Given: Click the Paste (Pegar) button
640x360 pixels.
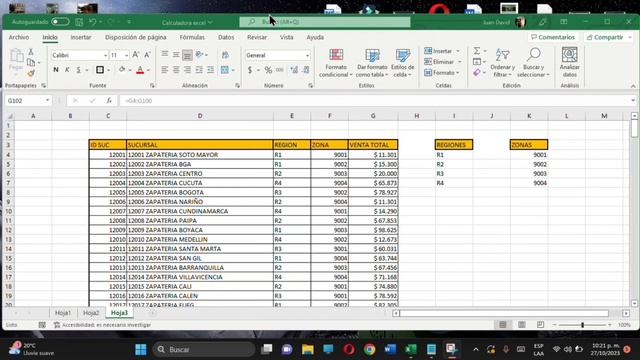Looking at the screenshot, I should pyautogui.click(x=16, y=61).
